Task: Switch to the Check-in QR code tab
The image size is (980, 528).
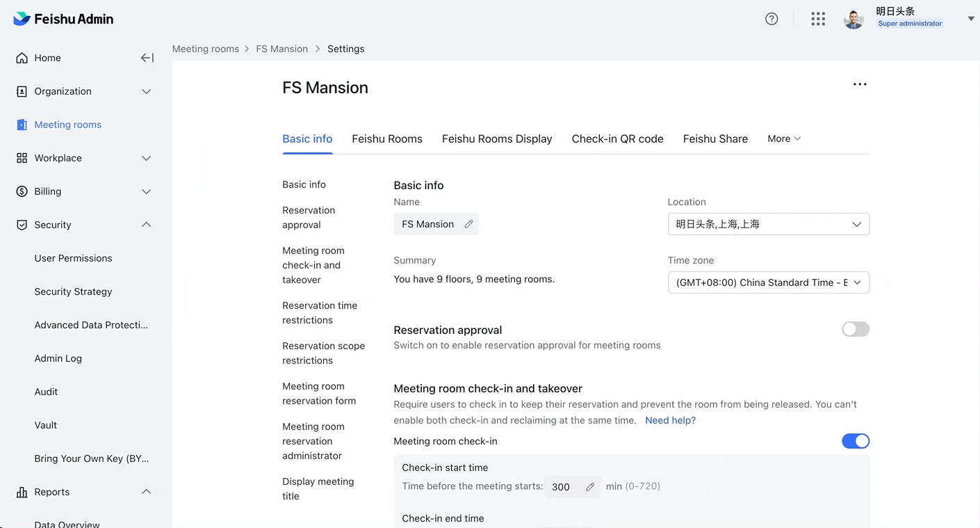Action: [617, 138]
